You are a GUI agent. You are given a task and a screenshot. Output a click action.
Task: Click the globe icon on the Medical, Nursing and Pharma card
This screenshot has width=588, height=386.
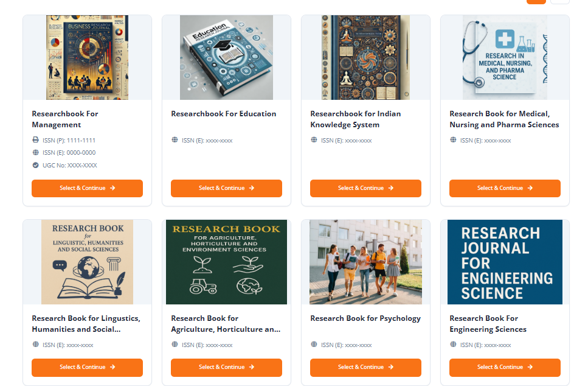453,140
